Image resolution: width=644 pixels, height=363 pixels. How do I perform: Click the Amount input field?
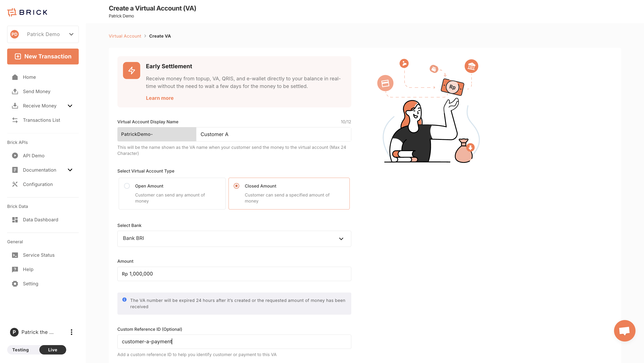coord(234,274)
